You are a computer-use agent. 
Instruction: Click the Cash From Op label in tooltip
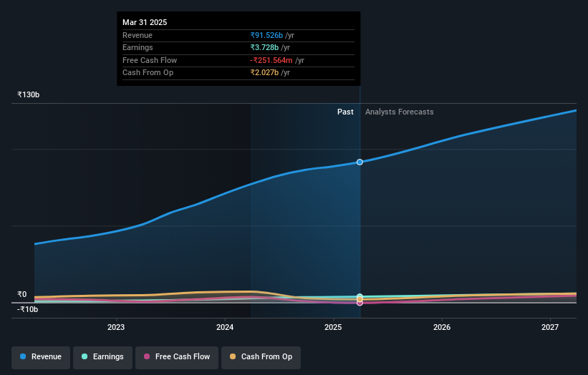pos(148,73)
